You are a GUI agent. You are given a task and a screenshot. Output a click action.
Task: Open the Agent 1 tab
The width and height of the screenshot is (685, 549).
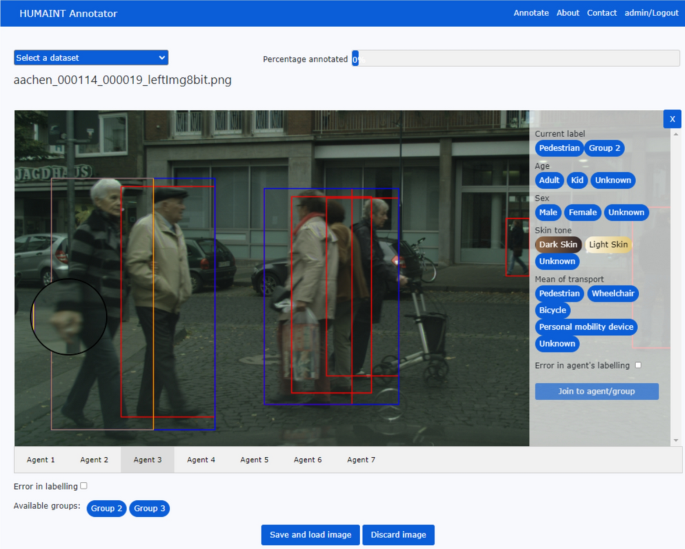pyautogui.click(x=41, y=460)
